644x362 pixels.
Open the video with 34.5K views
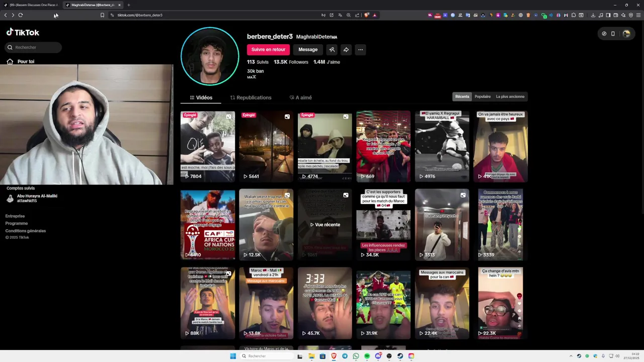[383, 224]
